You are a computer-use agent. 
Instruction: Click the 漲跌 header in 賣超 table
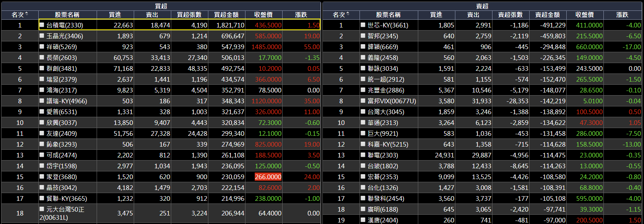(x=623, y=15)
